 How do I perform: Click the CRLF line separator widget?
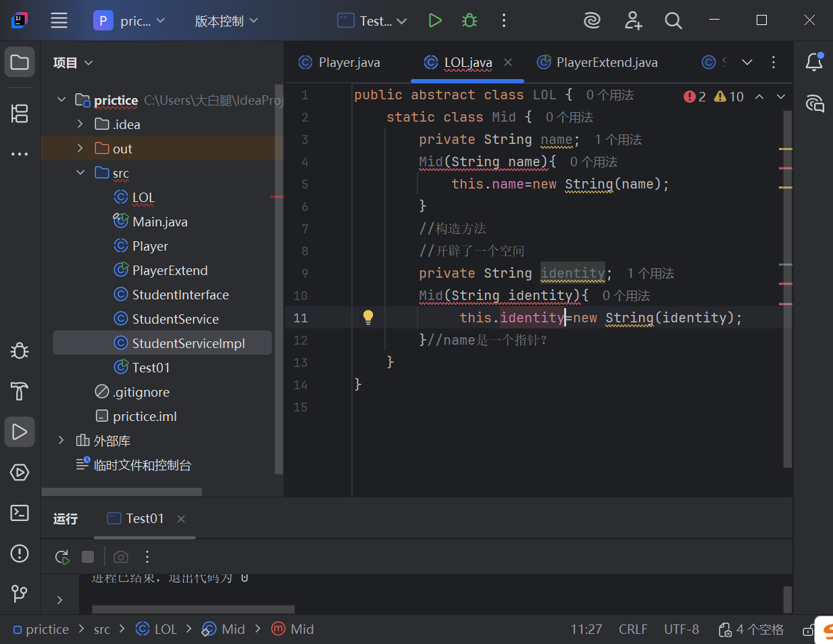pyautogui.click(x=633, y=629)
